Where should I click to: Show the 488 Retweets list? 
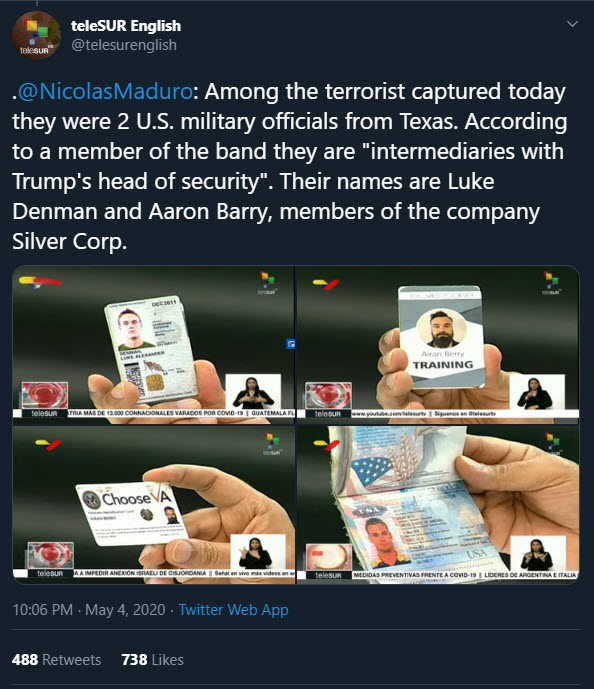tap(57, 660)
